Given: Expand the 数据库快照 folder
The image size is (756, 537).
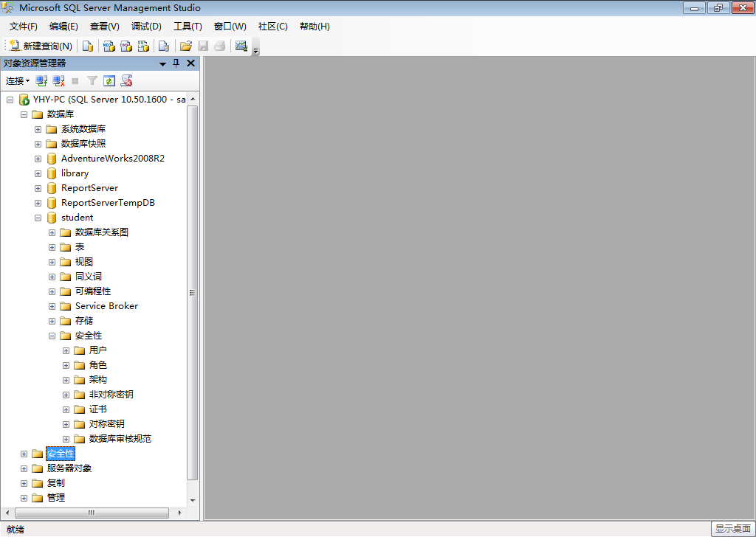Looking at the screenshot, I should point(38,144).
